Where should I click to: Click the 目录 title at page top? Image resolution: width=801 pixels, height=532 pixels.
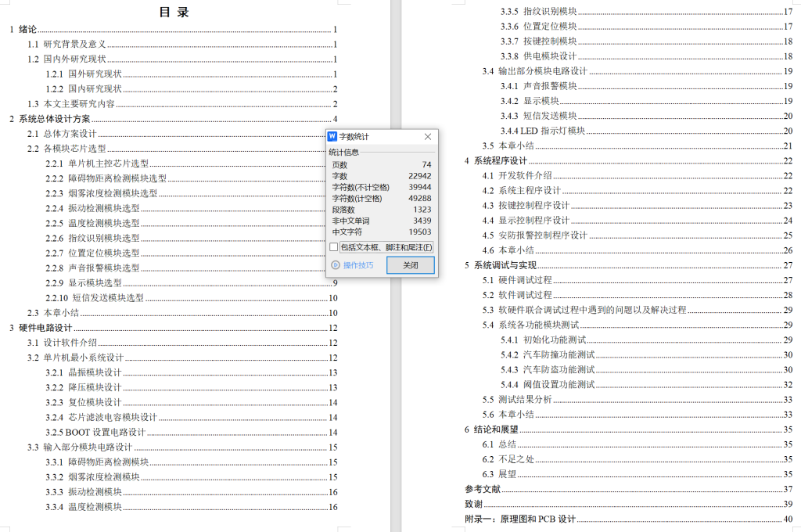point(174,12)
